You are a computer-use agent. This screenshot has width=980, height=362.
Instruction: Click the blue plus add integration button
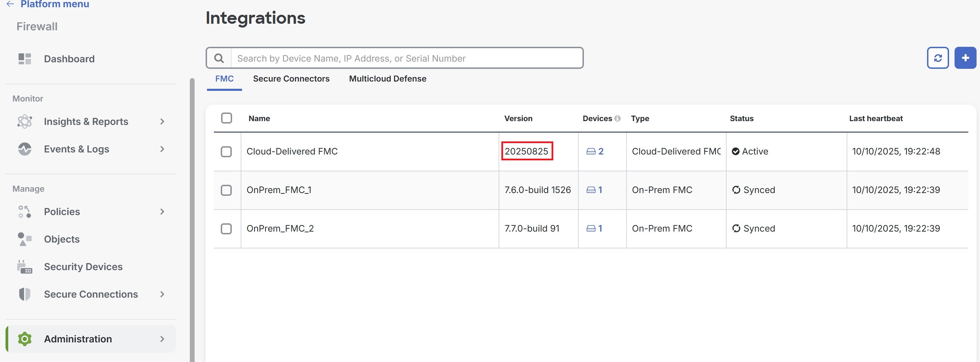pos(965,58)
